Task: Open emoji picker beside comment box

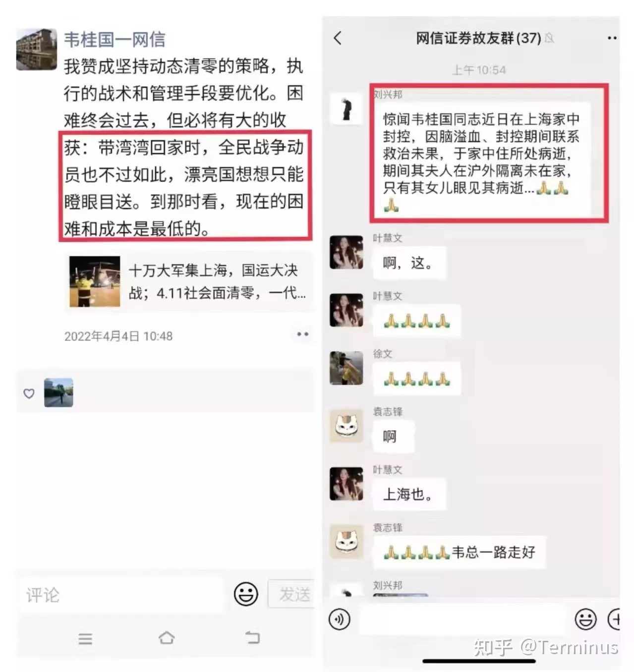Action: point(246,594)
